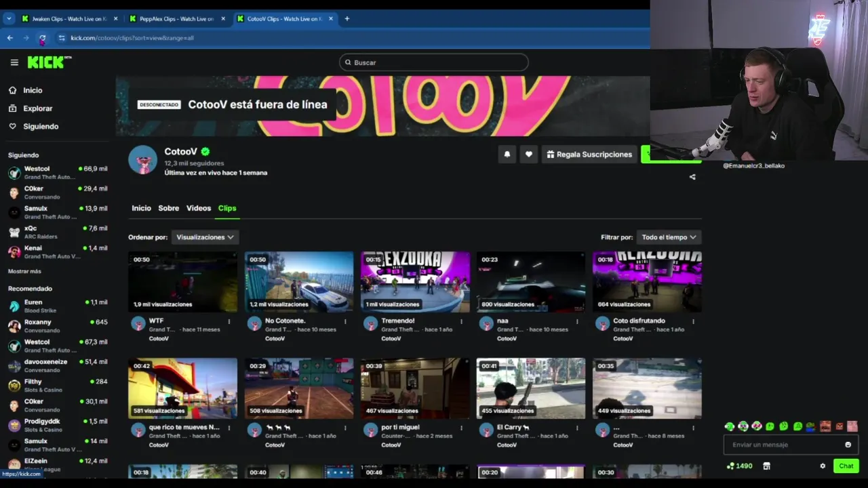Image resolution: width=868 pixels, height=488 pixels.
Task: Click the heart follow icon
Action: pyautogui.click(x=529, y=155)
